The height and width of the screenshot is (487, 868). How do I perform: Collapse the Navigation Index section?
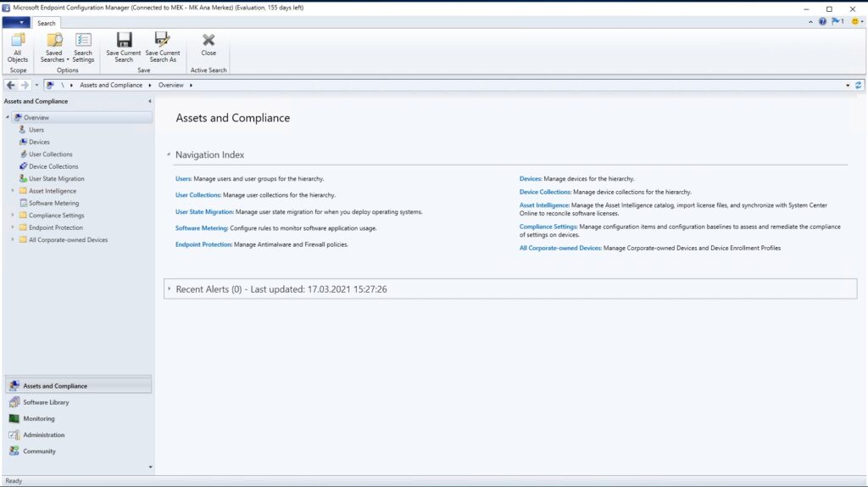(169, 155)
